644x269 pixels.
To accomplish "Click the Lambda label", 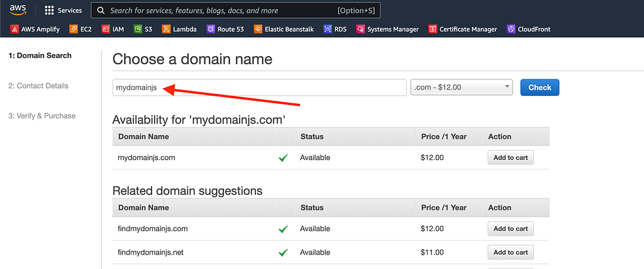I will [x=185, y=29].
